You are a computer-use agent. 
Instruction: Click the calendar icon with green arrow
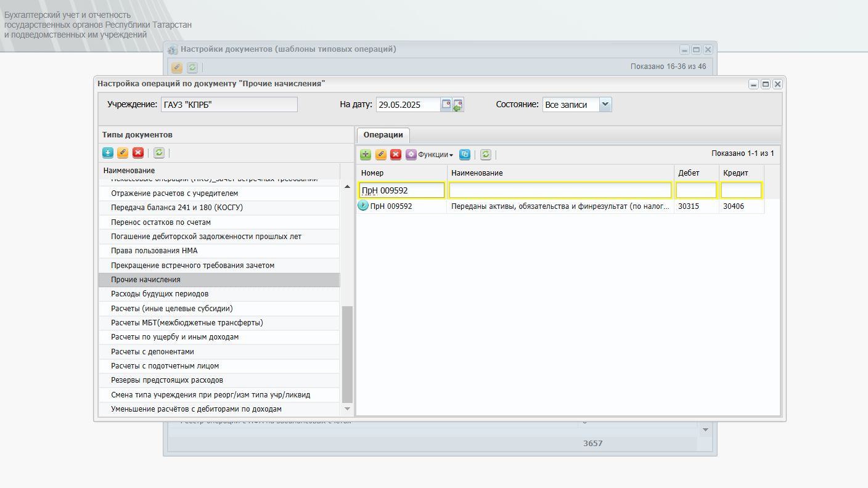(458, 105)
